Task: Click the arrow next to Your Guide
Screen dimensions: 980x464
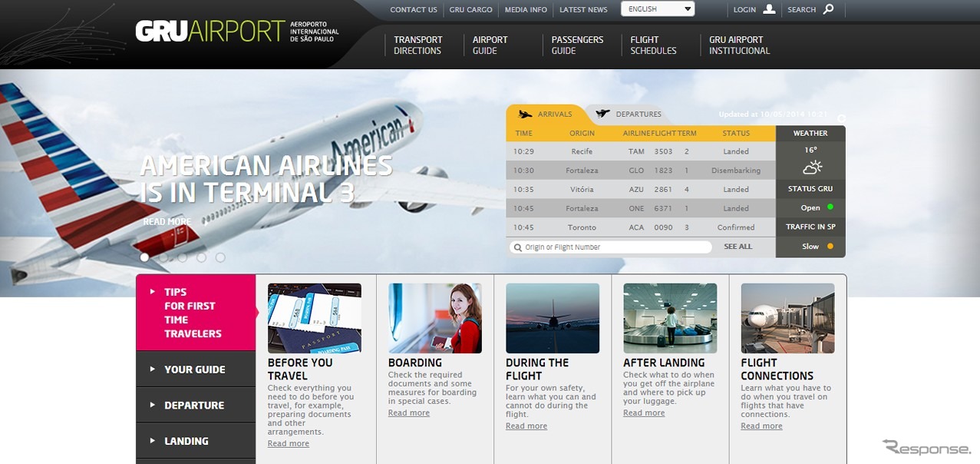Action: pos(153,370)
